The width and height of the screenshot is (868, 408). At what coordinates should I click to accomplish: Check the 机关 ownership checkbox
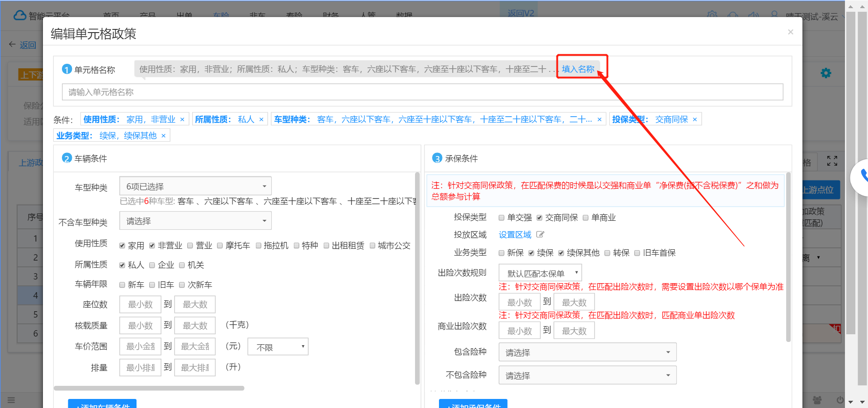point(182,265)
